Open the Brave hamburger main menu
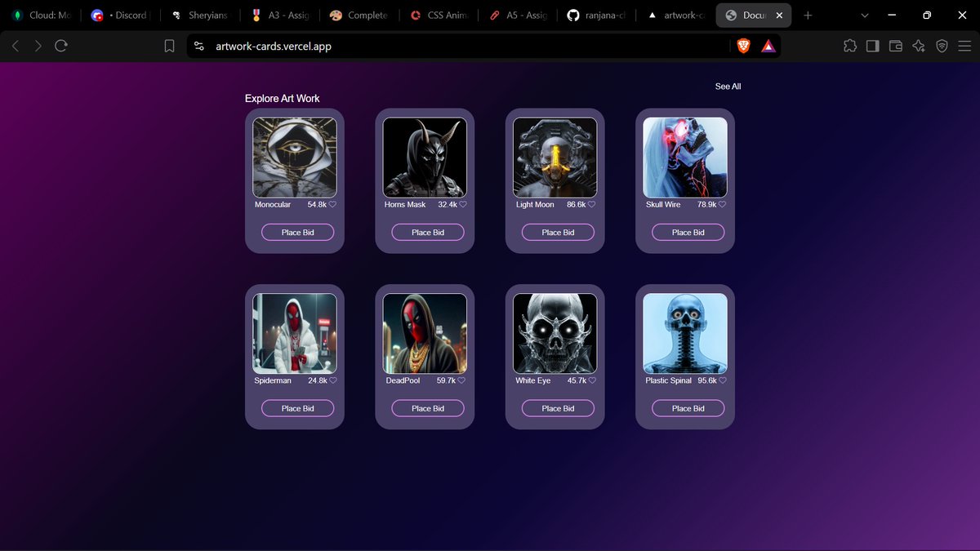 964,47
